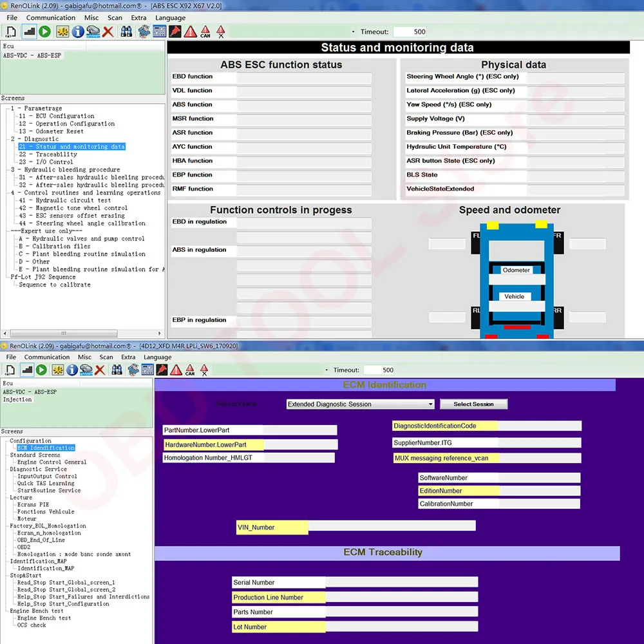Select 'OCS check' in the lower tree
This screenshot has width=644, height=644.
[32, 625]
